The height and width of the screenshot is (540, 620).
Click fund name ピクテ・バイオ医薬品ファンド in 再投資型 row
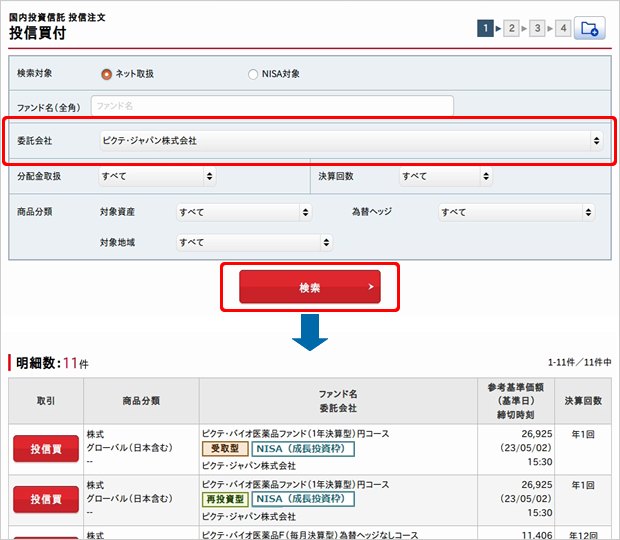click(295, 484)
